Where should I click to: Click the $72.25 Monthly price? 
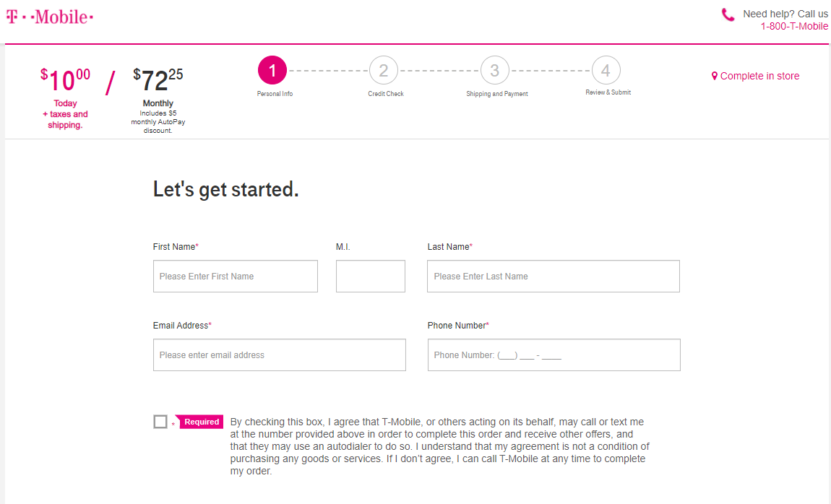158,80
